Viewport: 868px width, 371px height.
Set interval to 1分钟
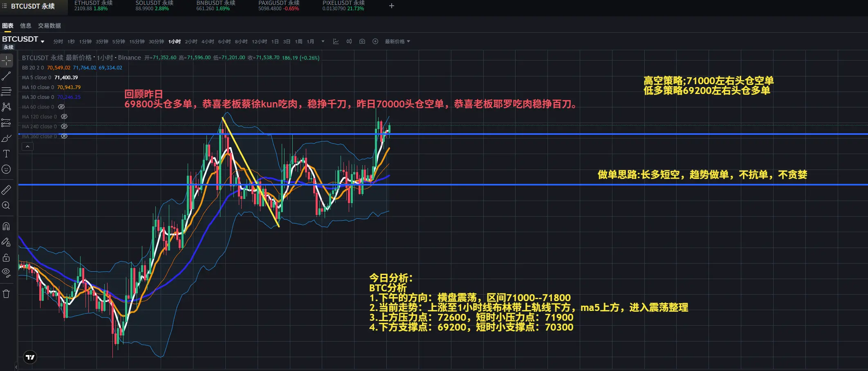click(x=85, y=42)
